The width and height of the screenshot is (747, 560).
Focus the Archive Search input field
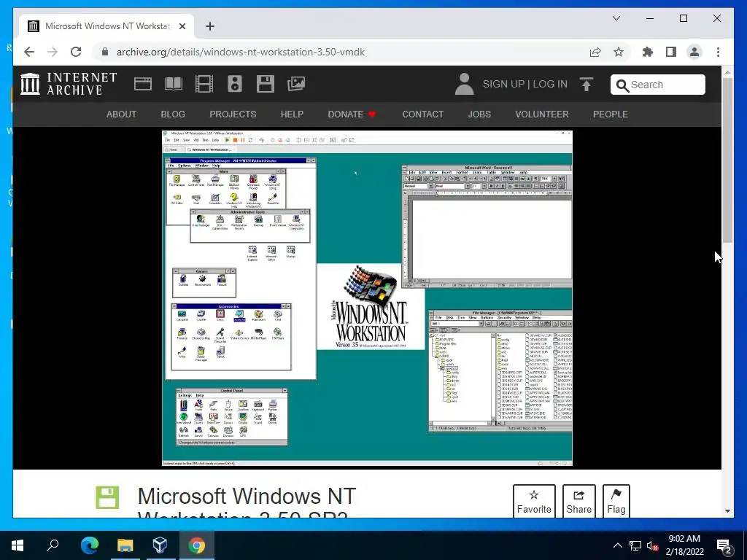[658, 85]
